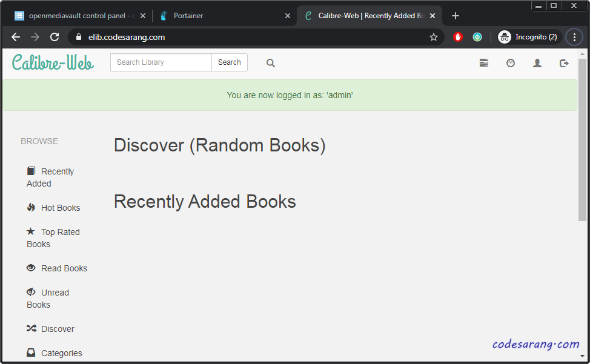Select the Calibre-Web browser tab

pyautogui.click(x=369, y=16)
